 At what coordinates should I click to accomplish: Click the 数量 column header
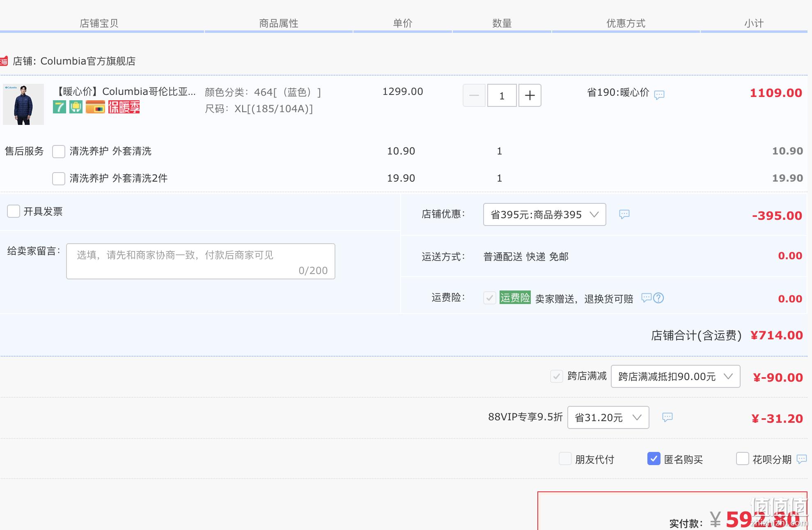[502, 23]
